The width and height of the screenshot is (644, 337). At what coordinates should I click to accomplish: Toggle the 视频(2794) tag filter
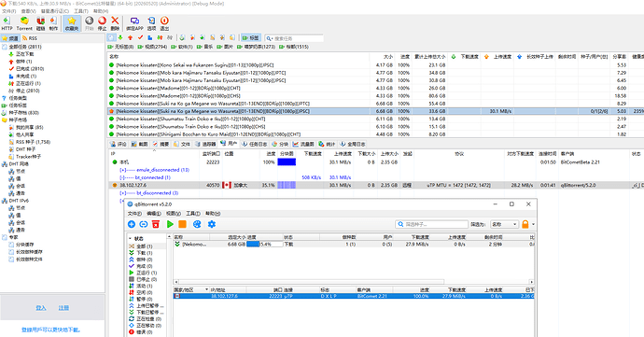pos(152,47)
